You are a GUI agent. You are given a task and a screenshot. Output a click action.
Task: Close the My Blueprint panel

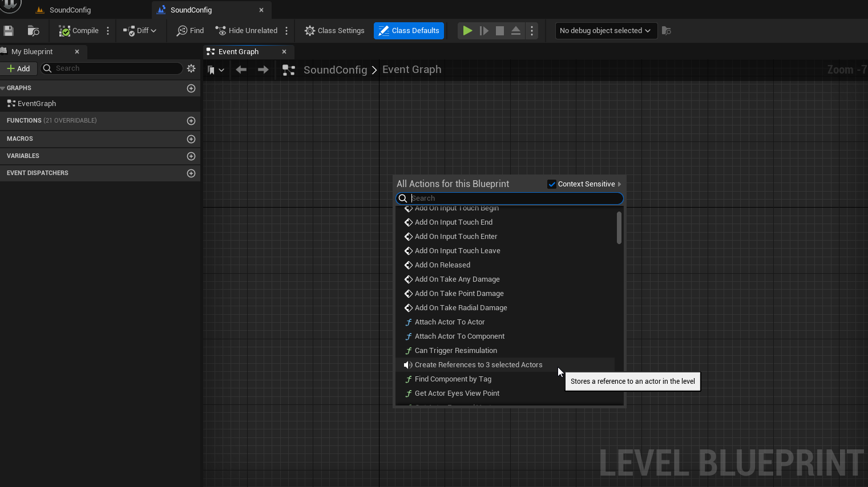pos(77,52)
